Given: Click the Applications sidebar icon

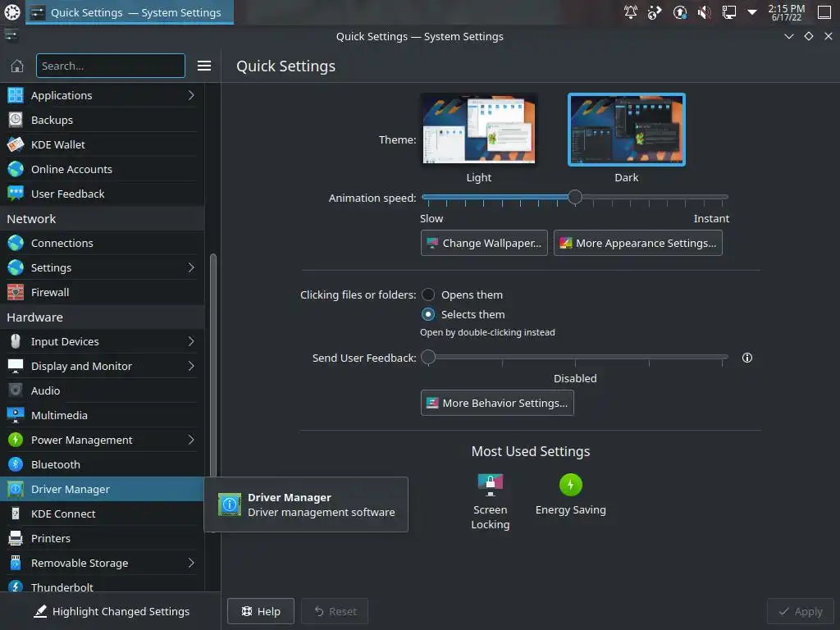Looking at the screenshot, I should tap(16, 95).
